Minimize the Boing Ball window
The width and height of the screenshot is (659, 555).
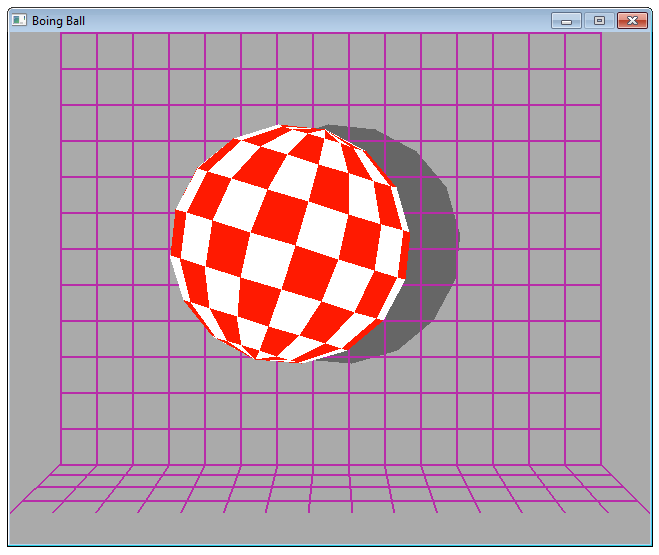566,20
